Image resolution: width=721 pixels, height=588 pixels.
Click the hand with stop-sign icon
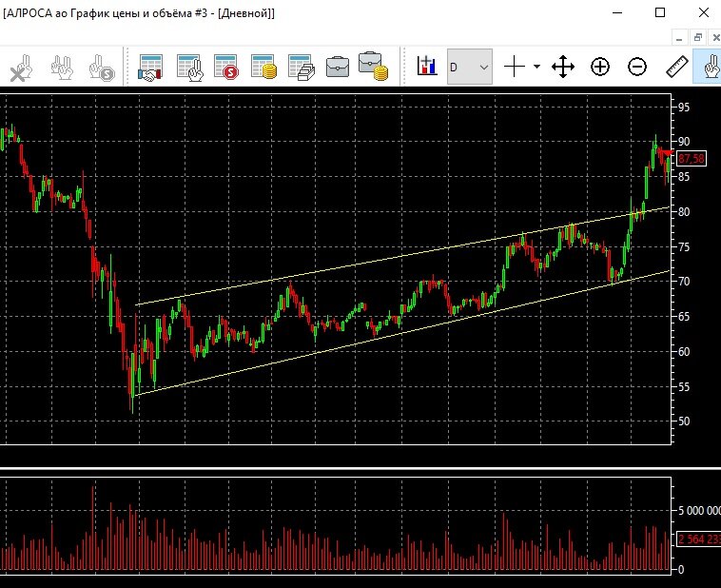(101, 68)
